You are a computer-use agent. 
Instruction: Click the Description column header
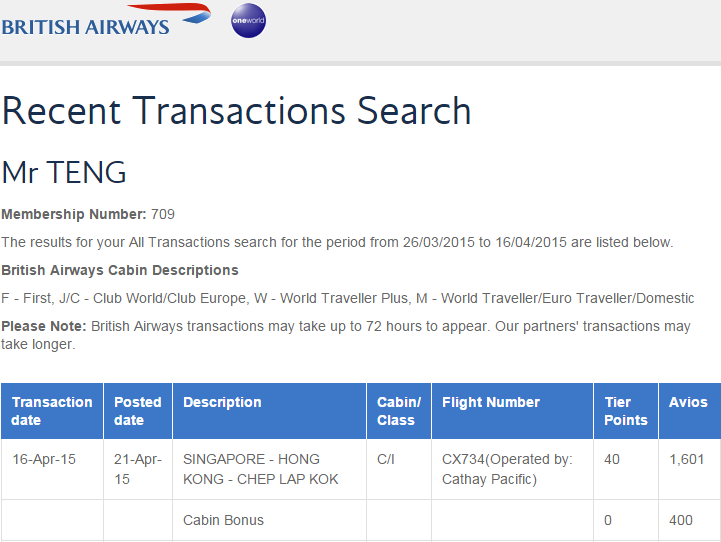(269, 411)
